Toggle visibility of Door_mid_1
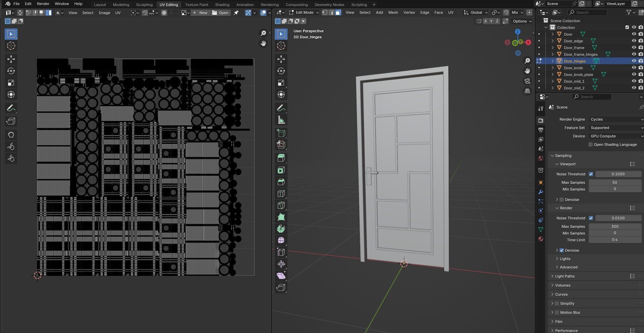This screenshot has height=333, width=644. tap(634, 81)
